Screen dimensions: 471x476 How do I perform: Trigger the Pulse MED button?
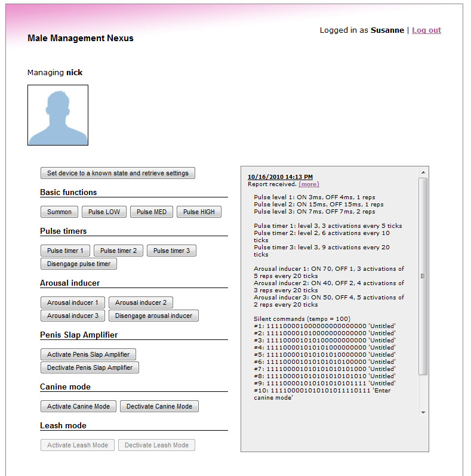tap(152, 212)
